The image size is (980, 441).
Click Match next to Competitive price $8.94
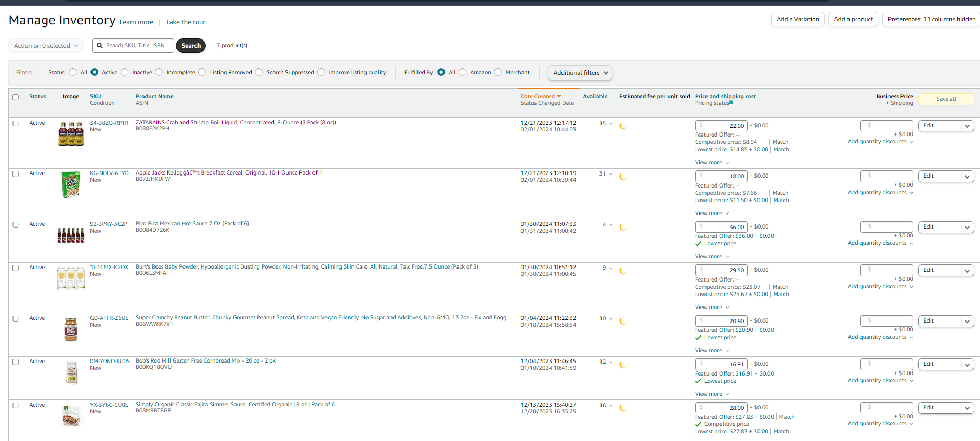pyautogui.click(x=780, y=142)
